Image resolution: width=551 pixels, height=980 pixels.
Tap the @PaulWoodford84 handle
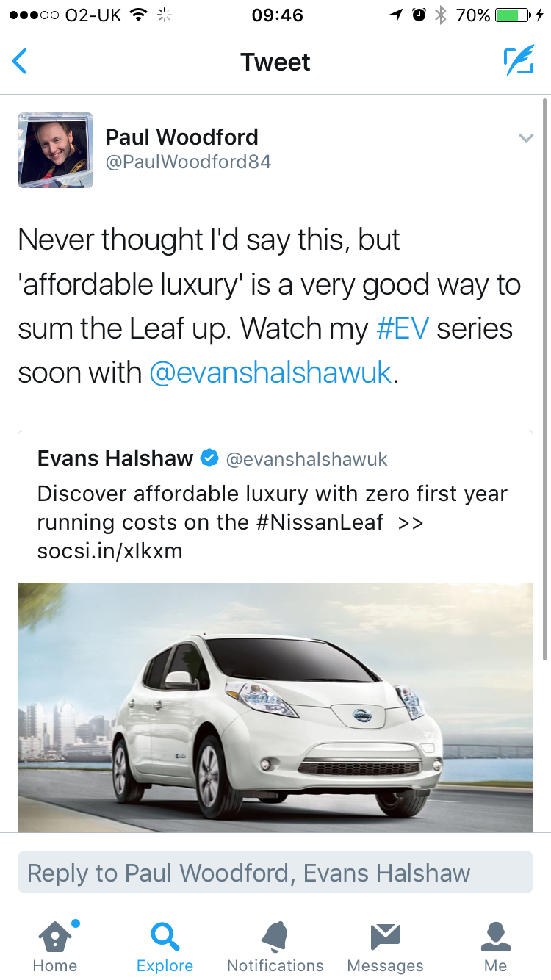188,162
